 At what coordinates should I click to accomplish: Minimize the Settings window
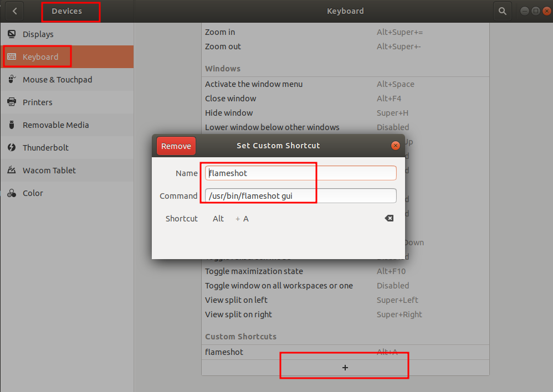click(524, 11)
